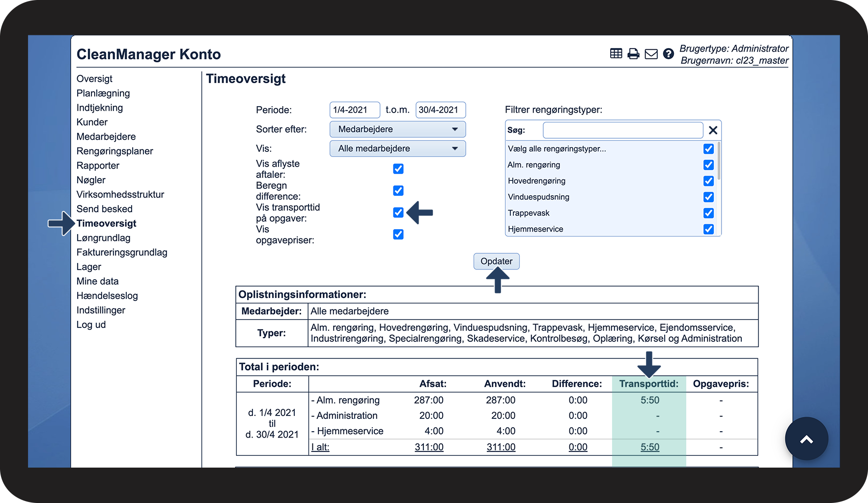Open Hændelseslog from the sidebar
Image resolution: width=868 pixels, height=503 pixels.
(x=107, y=296)
